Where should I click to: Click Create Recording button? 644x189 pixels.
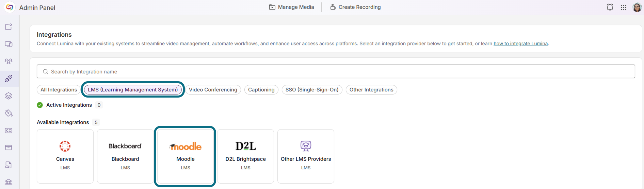(356, 7)
